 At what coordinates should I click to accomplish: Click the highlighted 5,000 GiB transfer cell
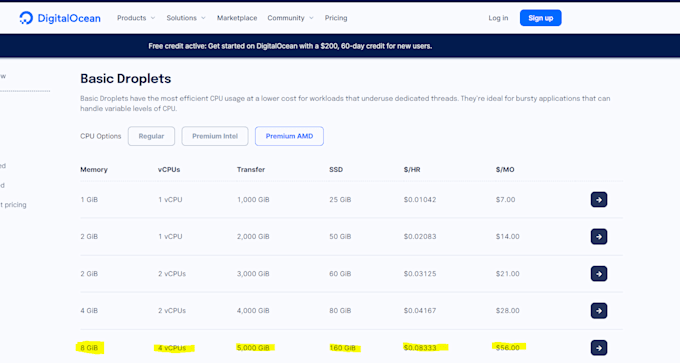click(254, 347)
